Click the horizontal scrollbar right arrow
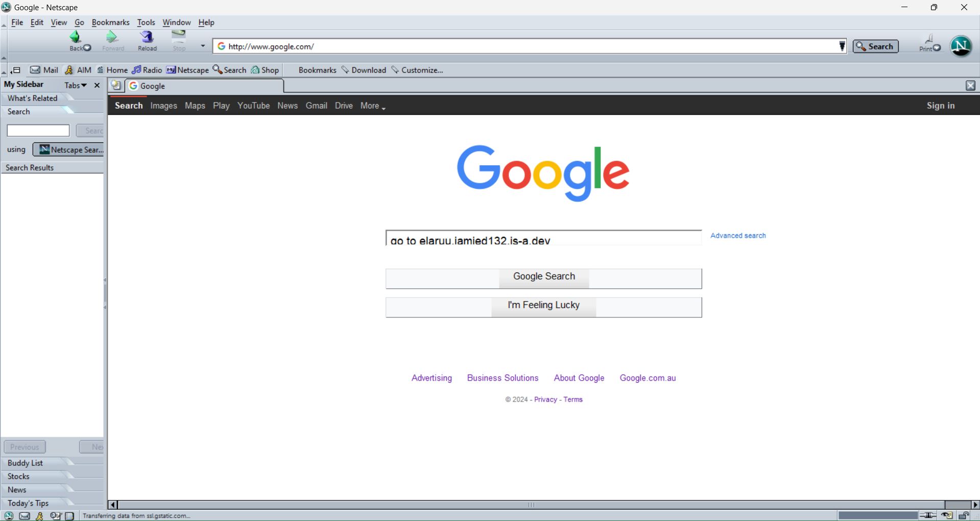The image size is (980, 521). click(x=975, y=505)
